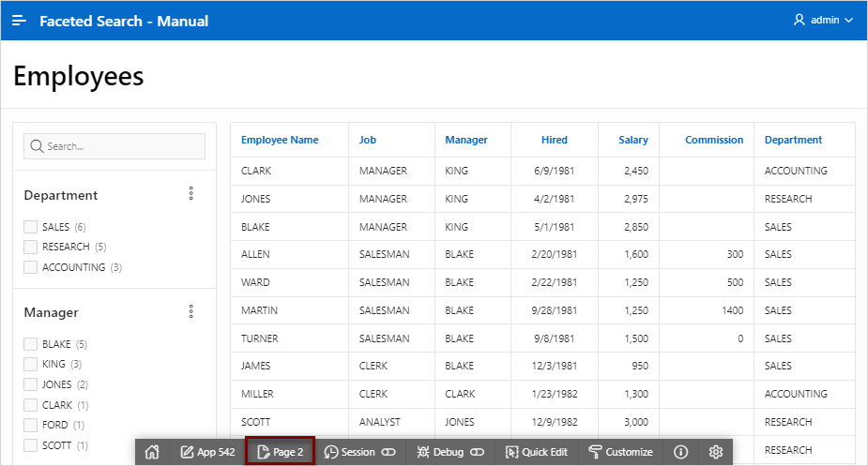The width and height of the screenshot is (868, 466).
Task: Check the BLAKE manager checkbox
Action: pyautogui.click(x=30, y=344)
